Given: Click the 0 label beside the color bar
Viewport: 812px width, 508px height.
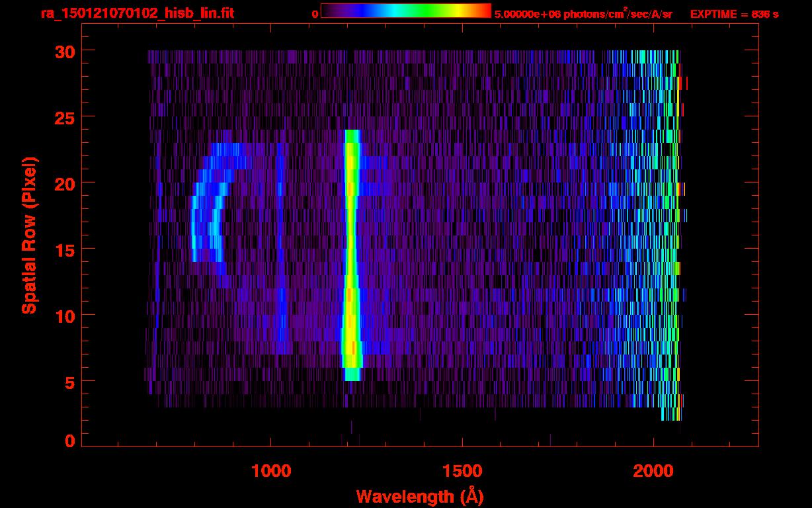Looking at the screenshot, I should coord(315,14).
